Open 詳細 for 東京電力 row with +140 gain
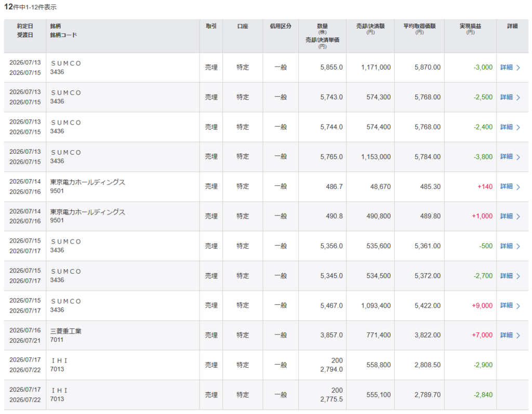532x414 pixels. coord(510,186)
